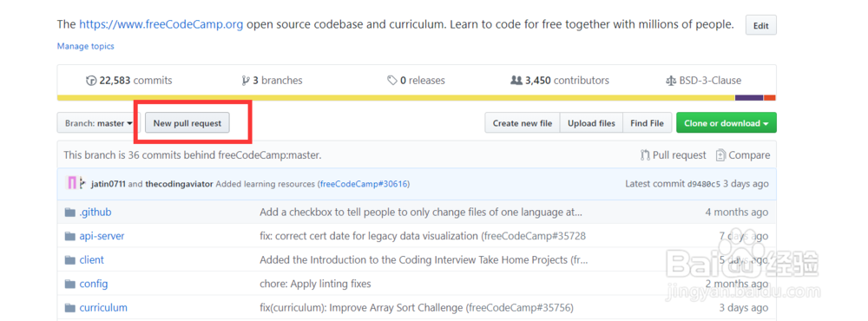868x321 pixels.
Task: Click the yellow language bar segment
Action: click(x=396, y=98)
